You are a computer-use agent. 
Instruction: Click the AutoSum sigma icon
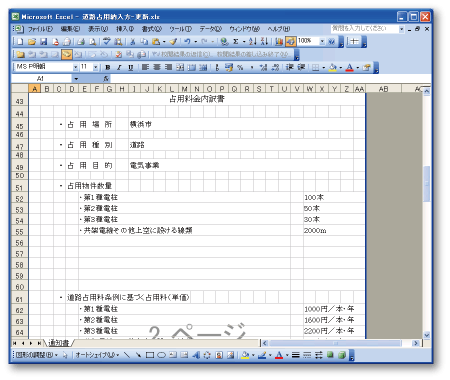coord(236,42)
